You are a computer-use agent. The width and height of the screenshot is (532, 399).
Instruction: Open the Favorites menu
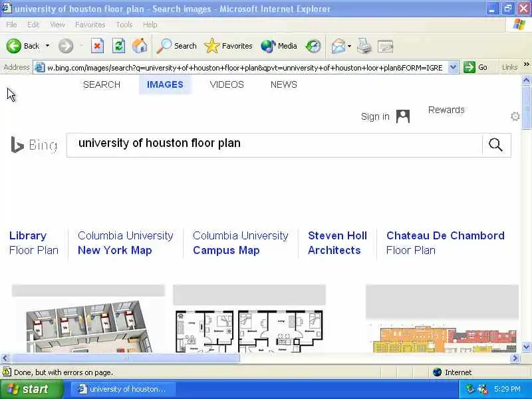coord(90,25)
